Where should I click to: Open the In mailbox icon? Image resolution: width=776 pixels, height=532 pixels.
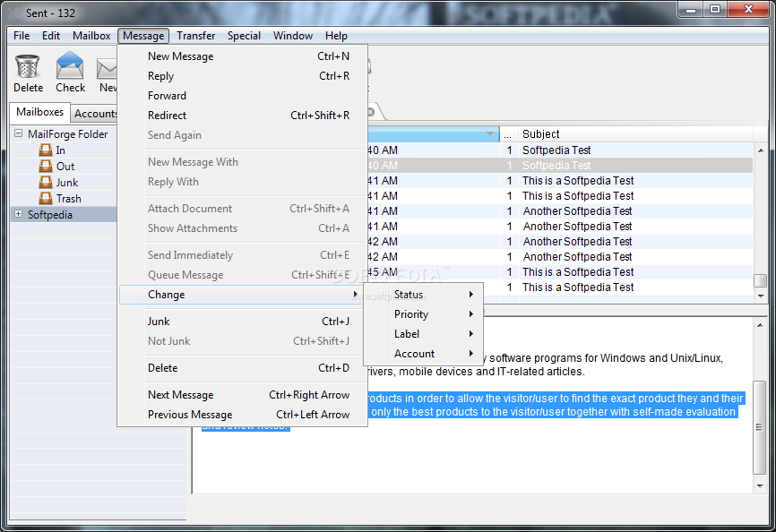tap(46, 150)
